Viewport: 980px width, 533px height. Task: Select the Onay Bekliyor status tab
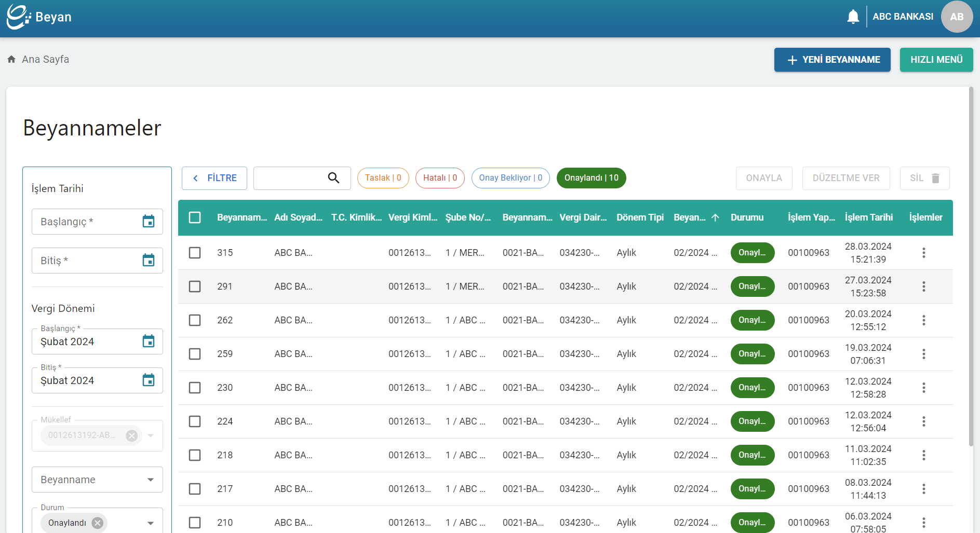tap(511, 178)
